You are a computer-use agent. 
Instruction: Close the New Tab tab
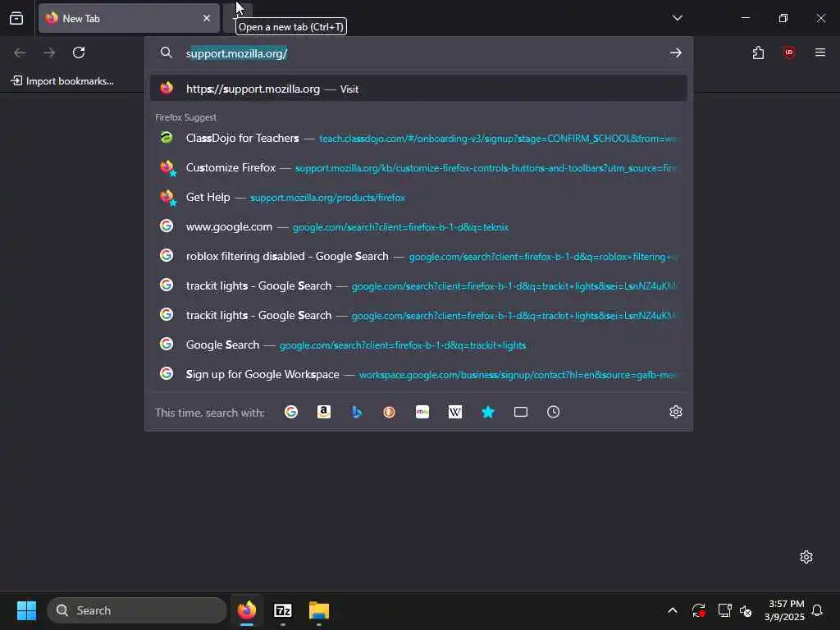click(x=206, y=18)
